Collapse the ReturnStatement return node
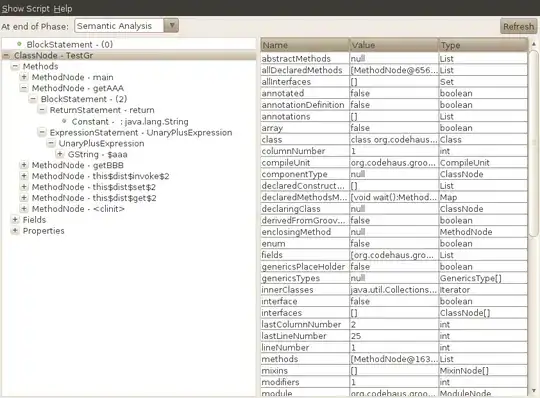Screen dimensions: 540x398 [42, 110]
